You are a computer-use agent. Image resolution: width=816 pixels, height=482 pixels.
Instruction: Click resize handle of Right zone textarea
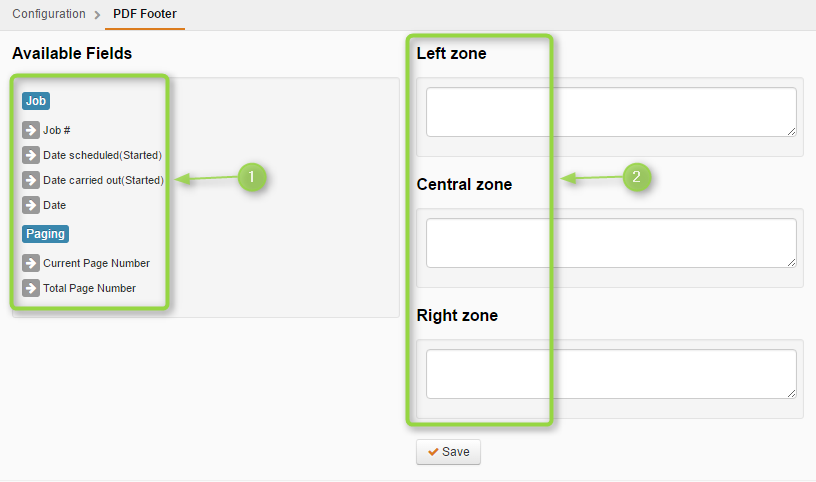click(791, 394)
